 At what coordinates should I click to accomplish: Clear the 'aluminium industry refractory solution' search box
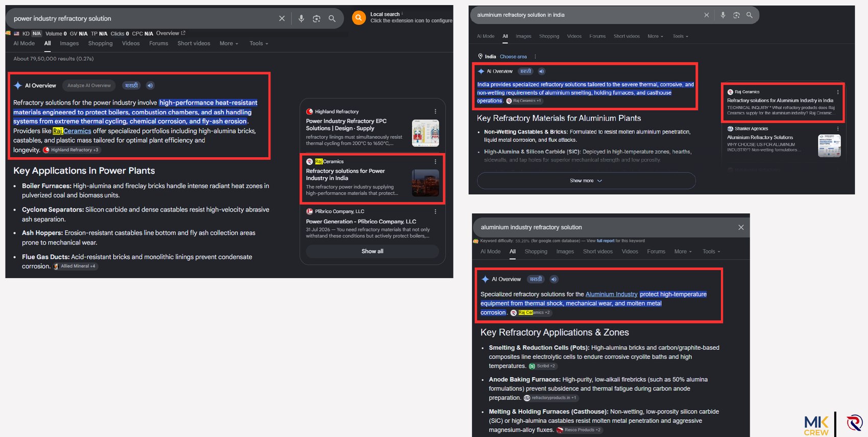[x=741, y=227]
